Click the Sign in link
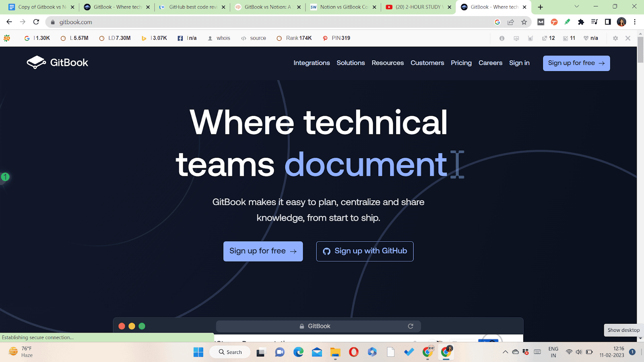Screen dimensions: 644x362 pyautogui.click(x=519, y=63)
